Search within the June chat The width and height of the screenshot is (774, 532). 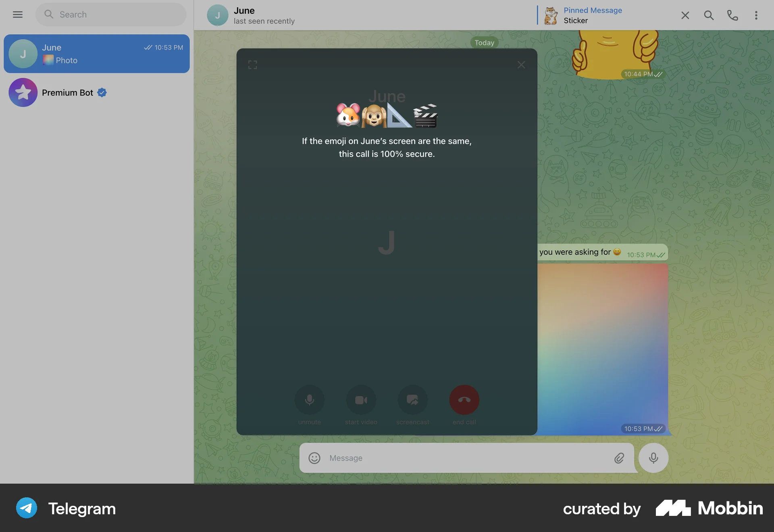coord(709,15)
